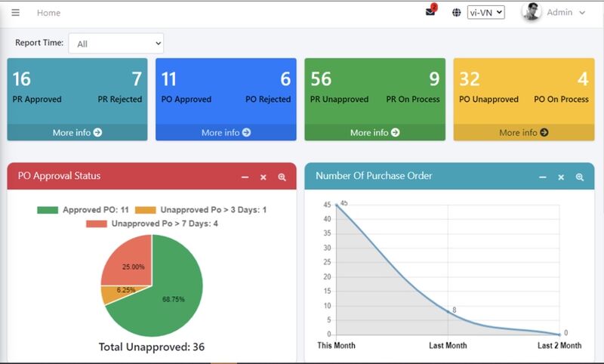Go to the Home breadcrumb
604x364 pixels.
tap(48, 13)
